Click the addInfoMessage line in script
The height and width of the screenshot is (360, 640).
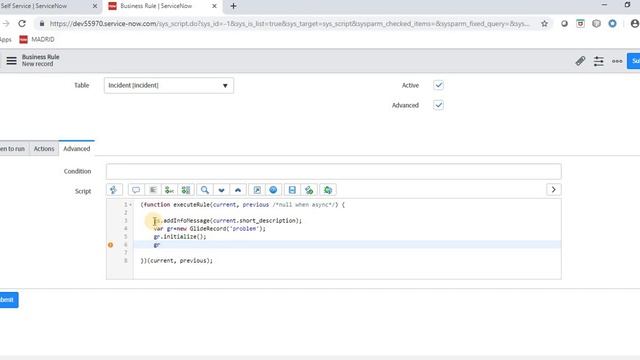pyautogui.click(x=228, y=221)
